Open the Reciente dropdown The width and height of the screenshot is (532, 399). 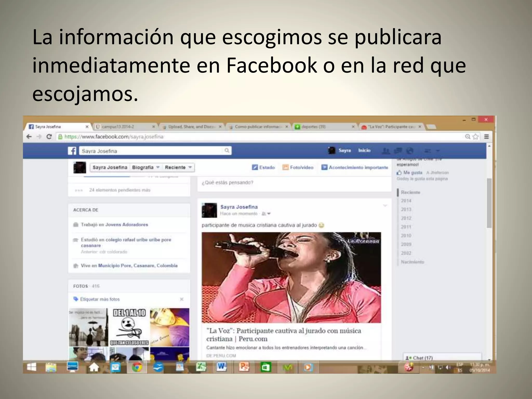(x=178, y=167)
